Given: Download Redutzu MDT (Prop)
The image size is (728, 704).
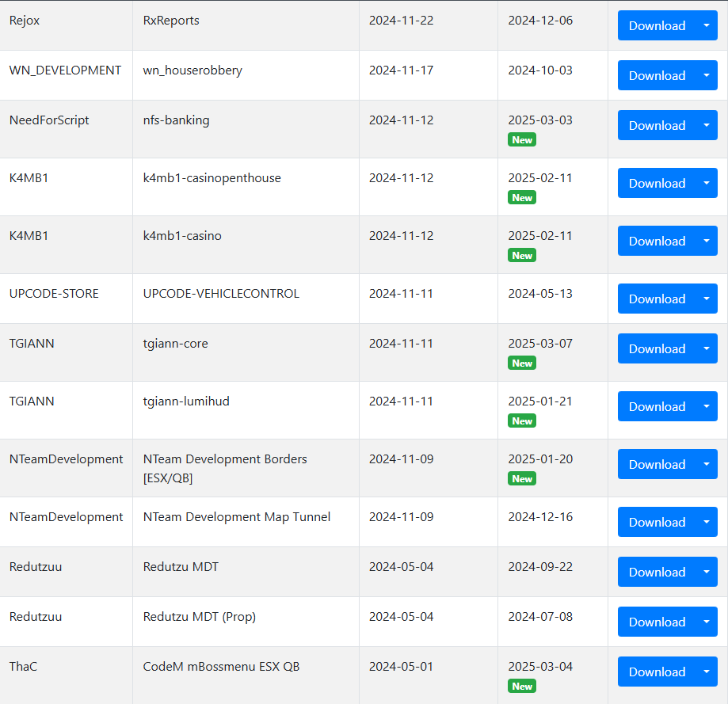Looking at the screenshot, I should tap(657, 622).
